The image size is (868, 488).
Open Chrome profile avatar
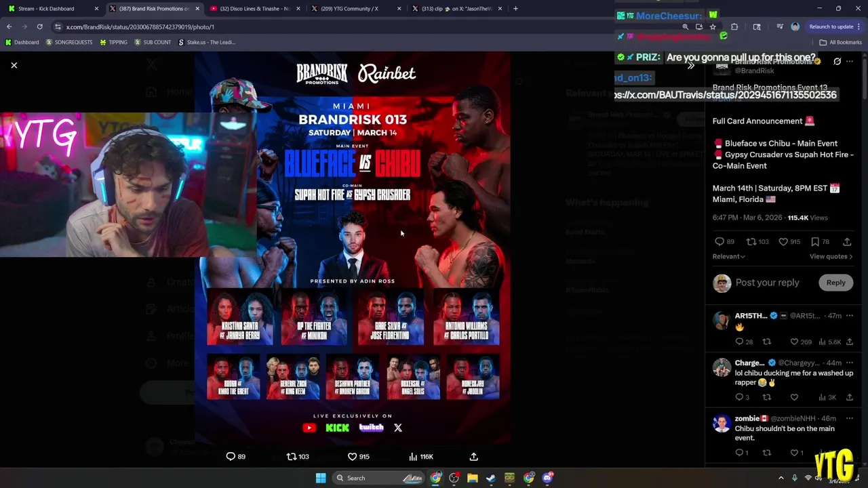point(795,27)
